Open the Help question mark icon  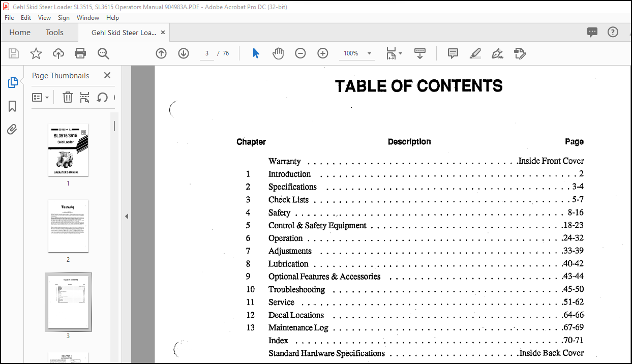coord(613,32)
